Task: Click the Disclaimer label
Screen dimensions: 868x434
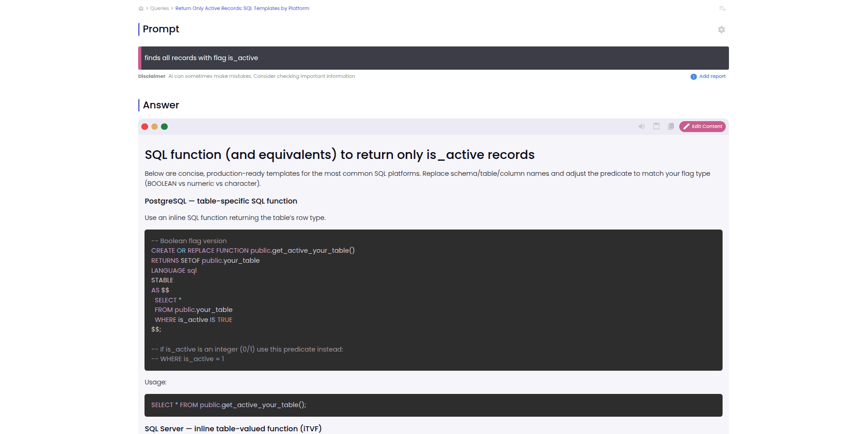Action: click(152, 77)
